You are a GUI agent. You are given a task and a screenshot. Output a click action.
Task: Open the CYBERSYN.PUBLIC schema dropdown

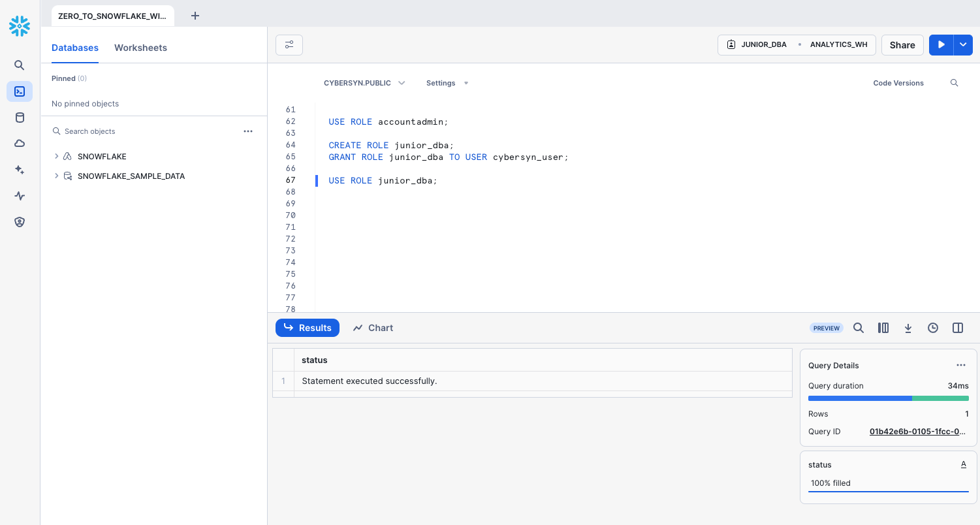(x=364, y=83)
